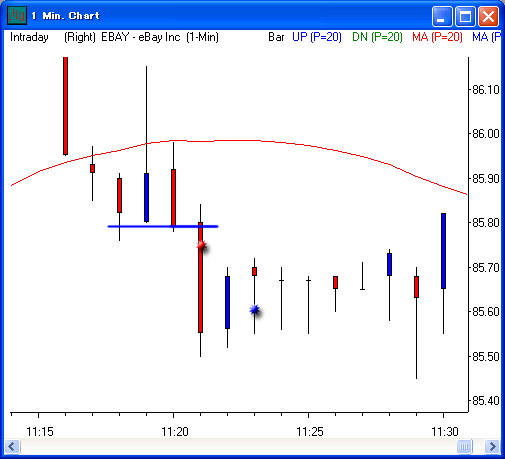The width and height of the screenshot is (505, 459).
Task: Click the 11:20 time label
Action: 175,432
